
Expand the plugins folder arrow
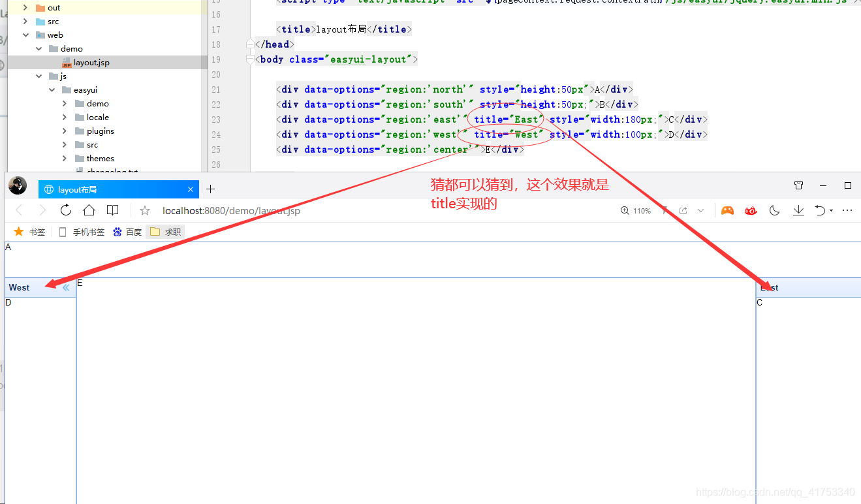point(65,131)
